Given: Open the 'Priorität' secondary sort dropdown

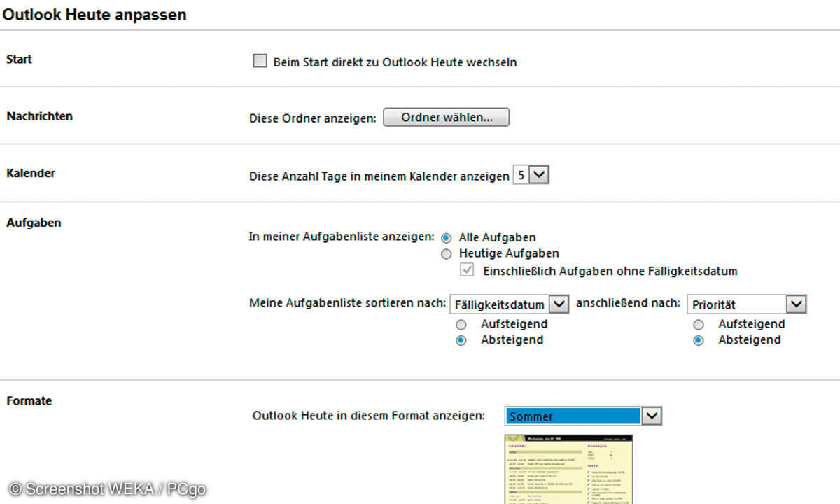Looking at the screenshot, I should (747, 304).
